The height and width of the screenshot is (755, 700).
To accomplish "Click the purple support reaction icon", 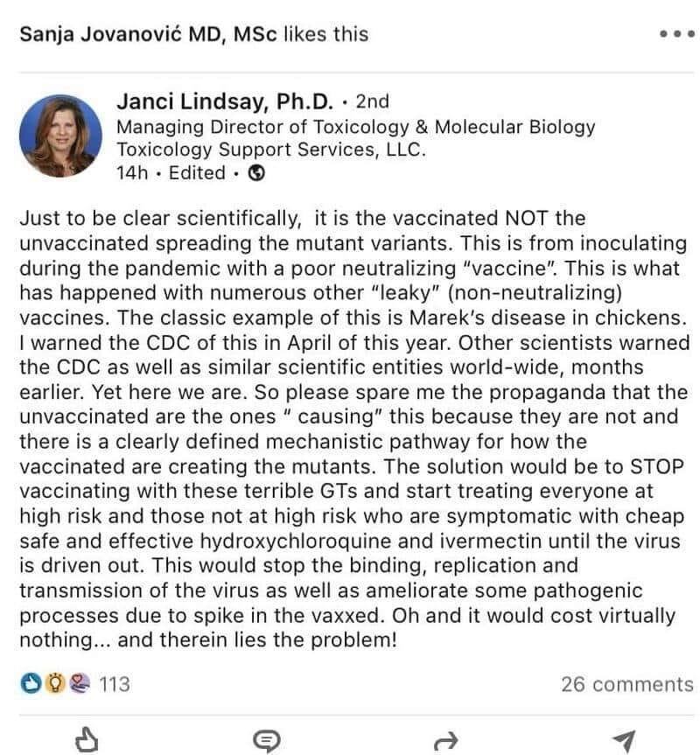I will point(80,683).
